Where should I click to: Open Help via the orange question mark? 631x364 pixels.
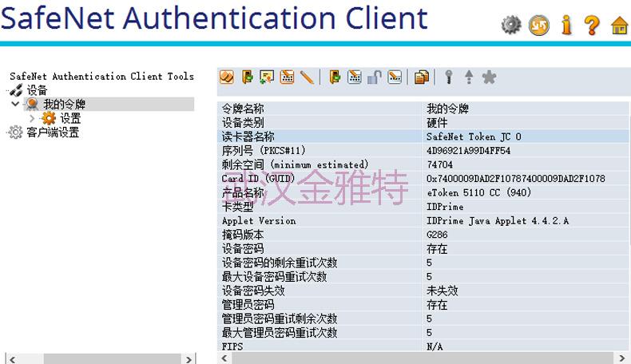point(592,25)
